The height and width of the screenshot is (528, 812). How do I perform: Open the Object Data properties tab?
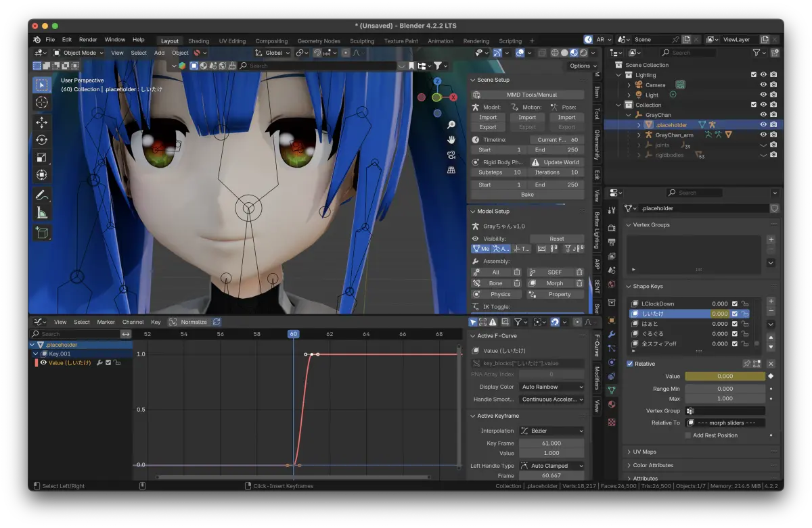tap(612, 390)
